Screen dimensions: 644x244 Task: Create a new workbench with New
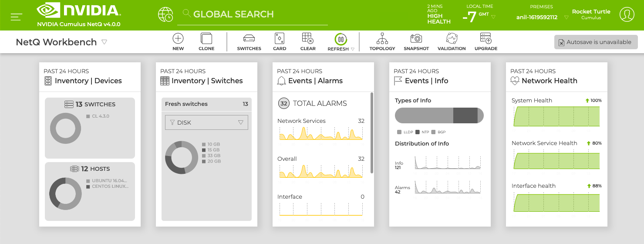click(178, 42)
